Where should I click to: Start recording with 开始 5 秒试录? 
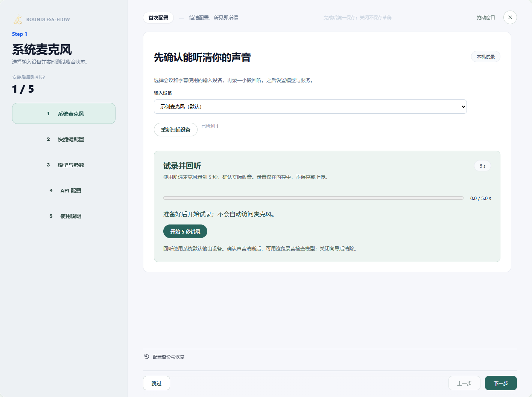tap(185, 231)
